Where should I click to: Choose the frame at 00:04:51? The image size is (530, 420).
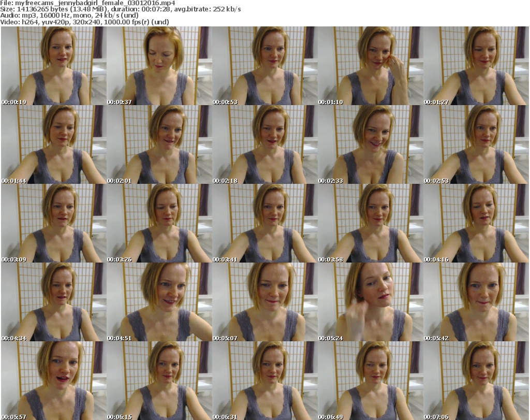point(159,302)
